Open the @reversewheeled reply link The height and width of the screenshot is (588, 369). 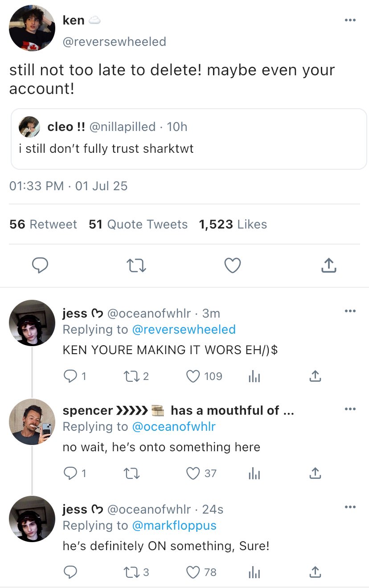(x=184, y=329)
